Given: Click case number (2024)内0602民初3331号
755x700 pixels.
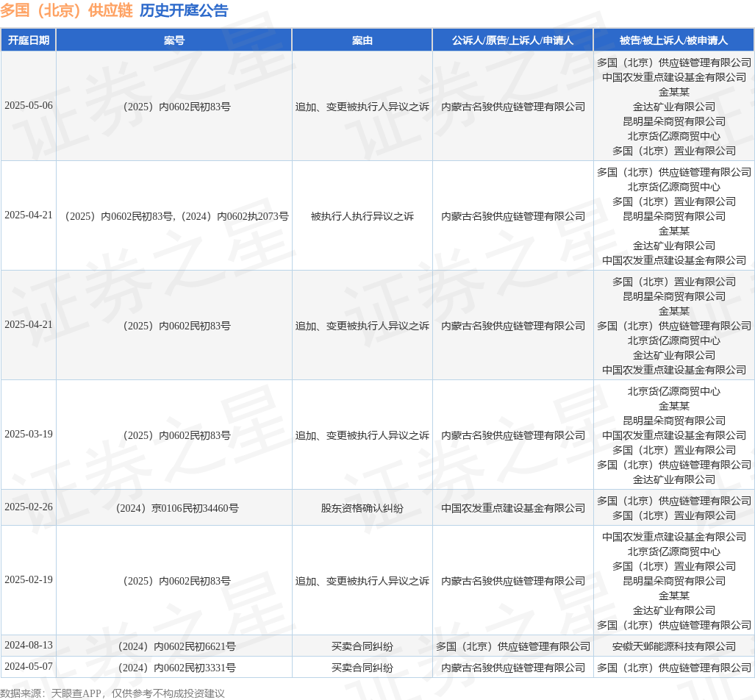Looking at the screenshot, I should pyautogui.click(x=177, y=668).
